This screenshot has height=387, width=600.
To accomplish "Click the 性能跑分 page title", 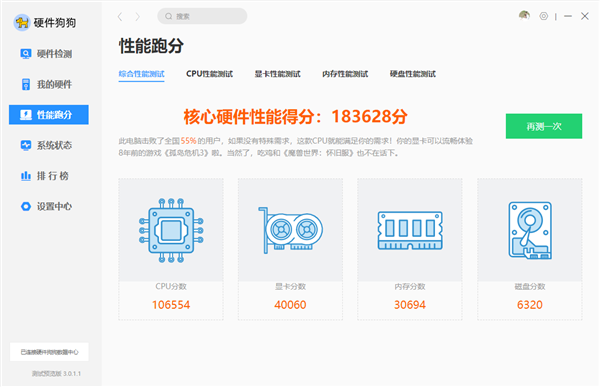I will click(x=151, y=46).
